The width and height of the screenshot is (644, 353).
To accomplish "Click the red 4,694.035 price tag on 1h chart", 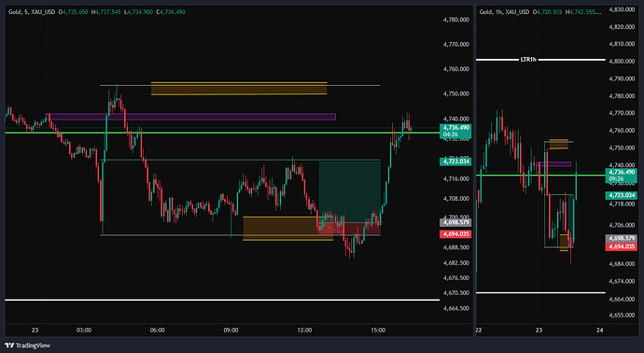I will [622, 247].
